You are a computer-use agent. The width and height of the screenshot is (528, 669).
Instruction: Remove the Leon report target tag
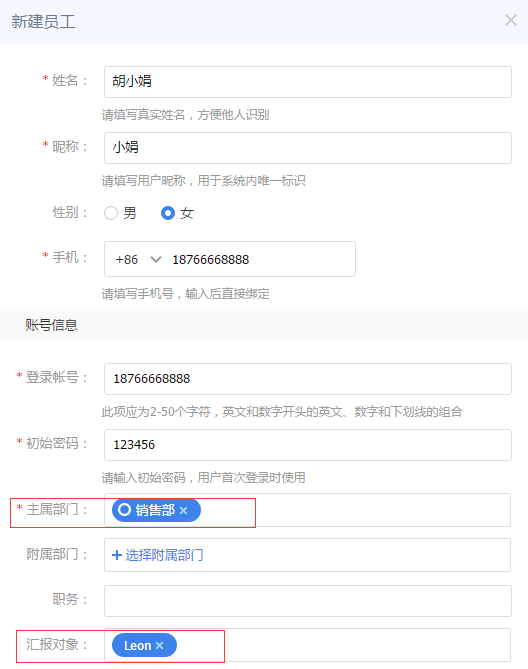(x=160, y=646)
